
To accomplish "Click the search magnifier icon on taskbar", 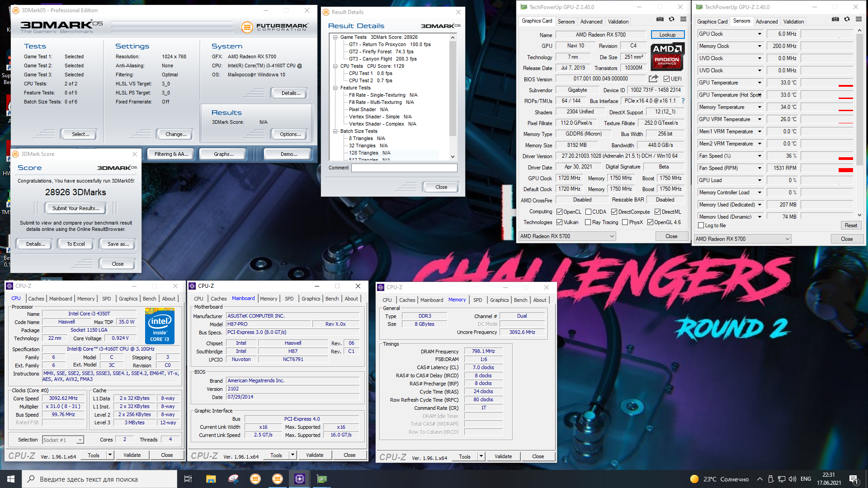I will tap(31, 479).
